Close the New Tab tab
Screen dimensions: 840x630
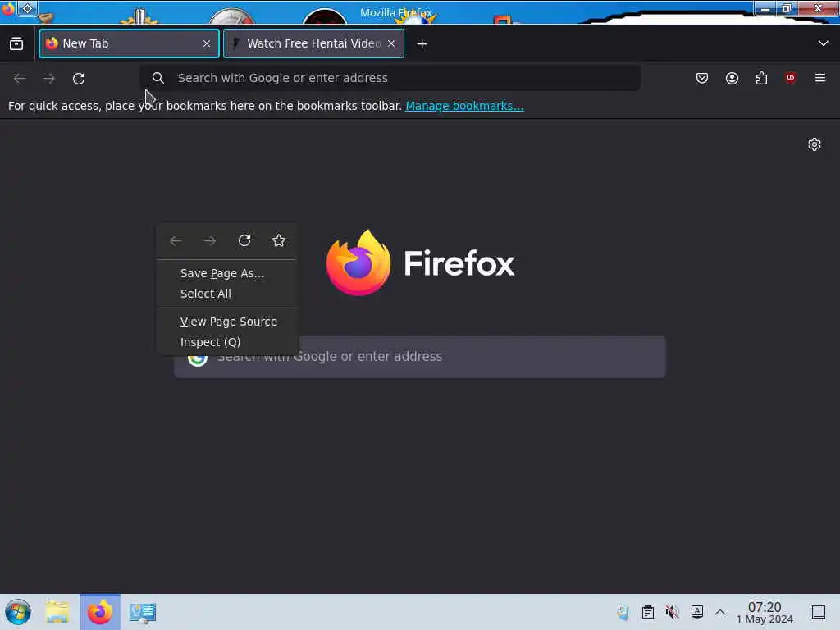click(x=207, y=43)
